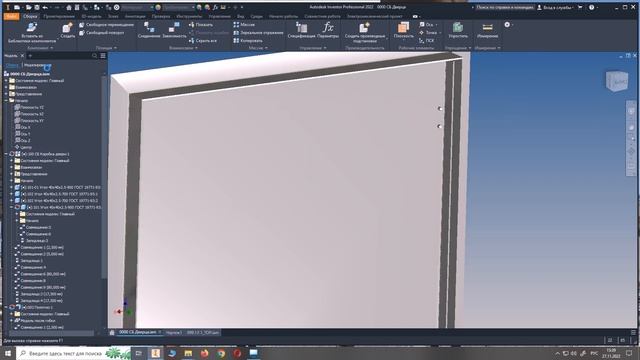Open browser panel hamburger menu
Viewport: 640px width, 360px height.
click(103, 56)
